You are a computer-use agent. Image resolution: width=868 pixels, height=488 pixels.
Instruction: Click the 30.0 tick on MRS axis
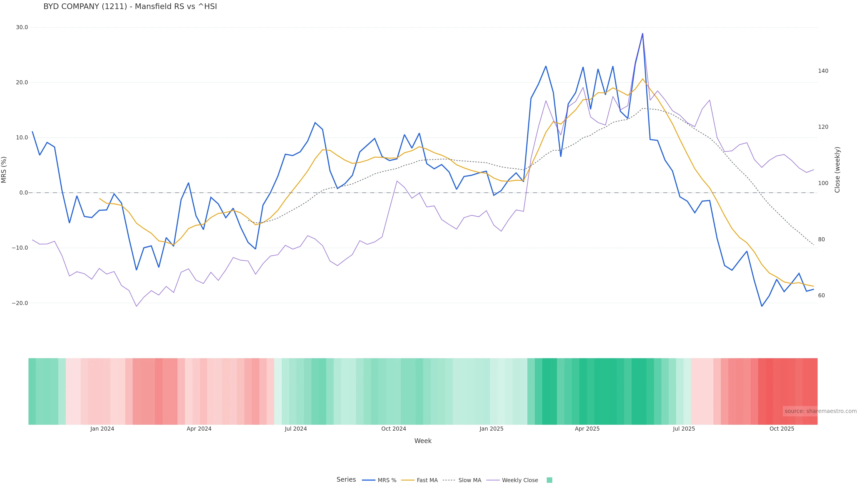tap(22, 27)
